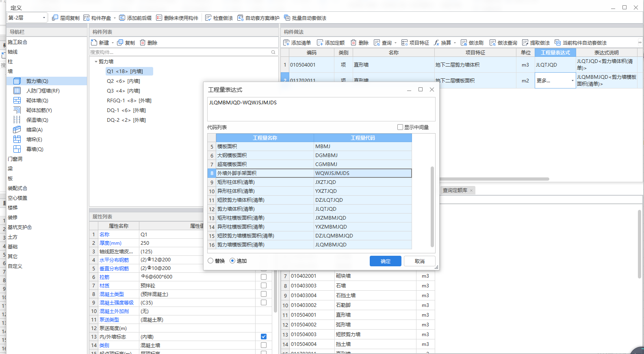Viewport: 644px width, 354px height.
Task: Click 检查做法 toolbar icon
Action: point(208,18)
